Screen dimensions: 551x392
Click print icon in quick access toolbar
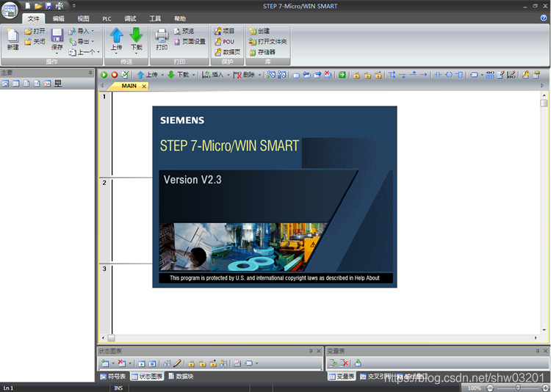tap(60, 6)
